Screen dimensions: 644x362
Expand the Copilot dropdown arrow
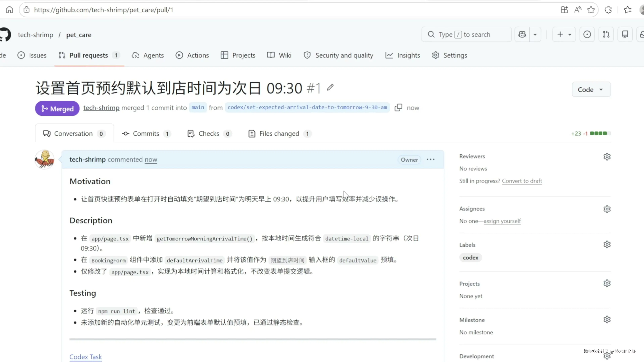(x=535, y=35)
